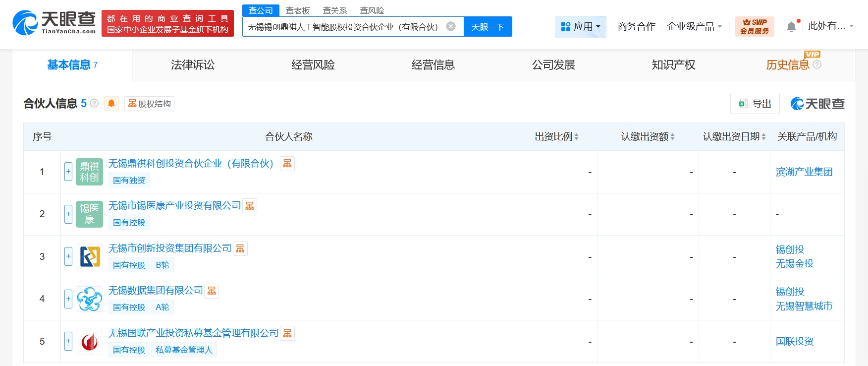The width and height of the screenshot is (868, 366).
Task: Click the SVIP 会员服务 badge
Action: pyautogui.click(x=754, y=26)
